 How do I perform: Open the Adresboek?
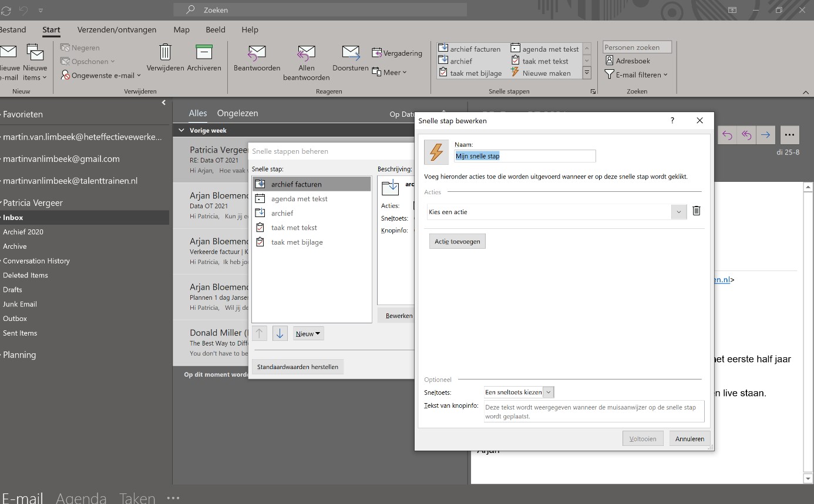[627, 61]
